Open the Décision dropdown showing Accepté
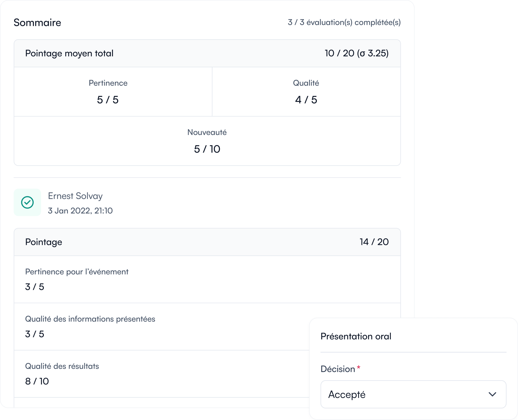518x420 pixels. pos(413,394)
